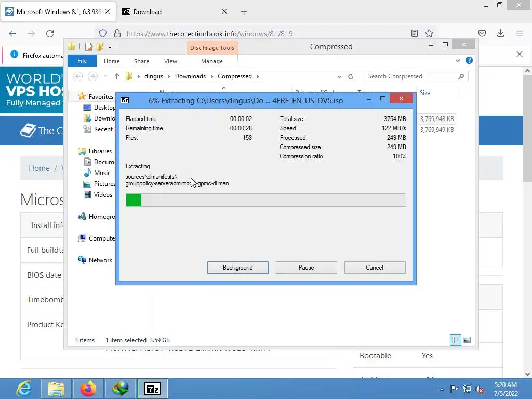The height and width of the screenshot is (399, 532).
Task: Click the Search Compressed field
Action: 416,76
